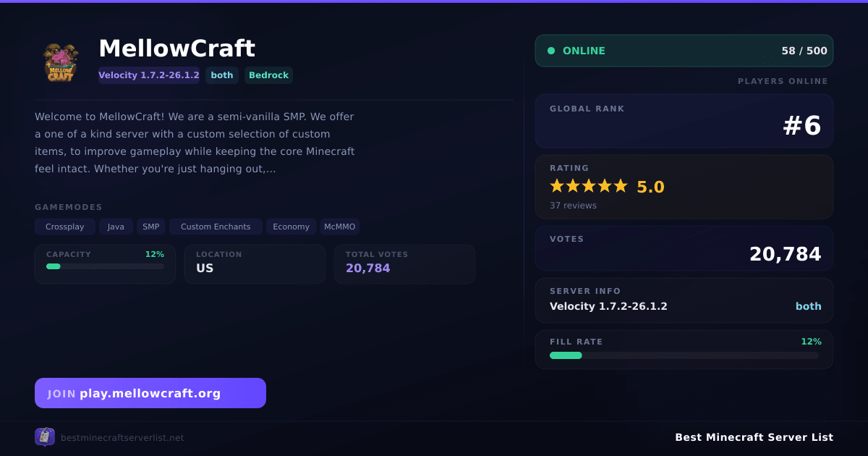Image resolution: width=868 pixels, height=456 pixels.
Task: Click the MellowCraft server title
Action: pyautogui.click(x=176, y=48)
